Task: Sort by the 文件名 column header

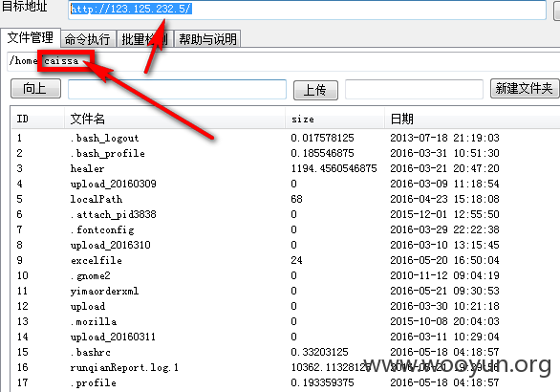Action: click(175, 119)
